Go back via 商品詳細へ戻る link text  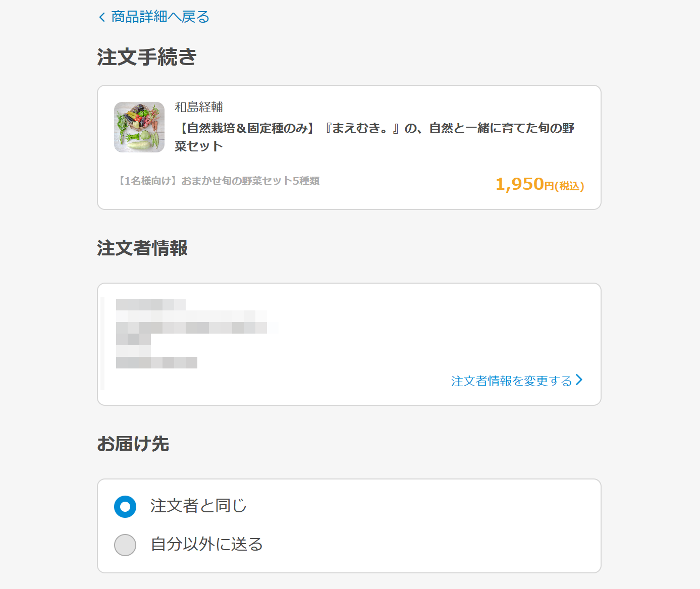pyautogui.click(x=160, y=17)
